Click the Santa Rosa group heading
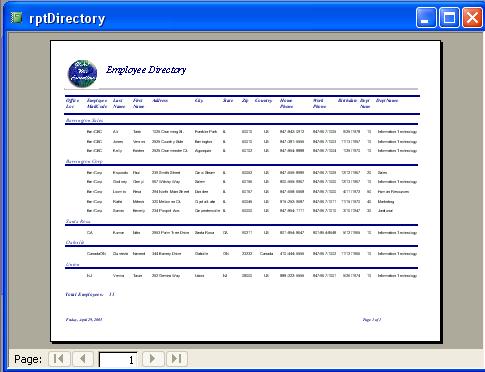Image resolution: width=485 pixels, height=372 pixels. [x=78, y=221]
